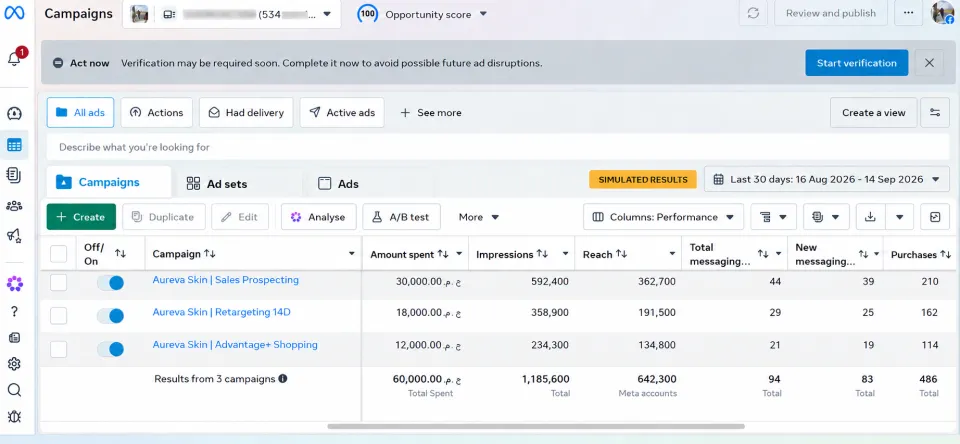Open the Columns: Performance dropdown
This screenshot has width=960, height=444.
pyautogui.click(x=663, y=217)
